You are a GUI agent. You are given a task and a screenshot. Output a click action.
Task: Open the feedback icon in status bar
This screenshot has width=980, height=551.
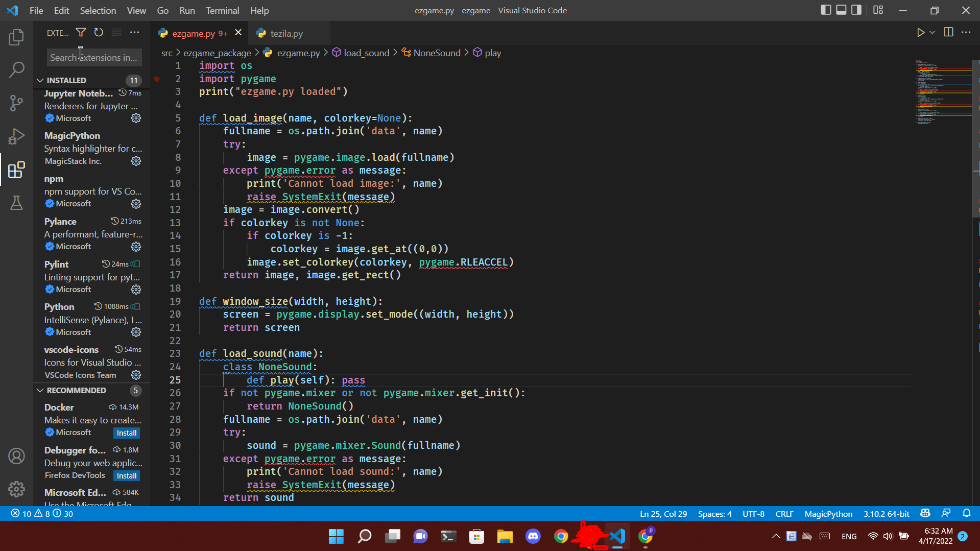[x=946, y=514]
